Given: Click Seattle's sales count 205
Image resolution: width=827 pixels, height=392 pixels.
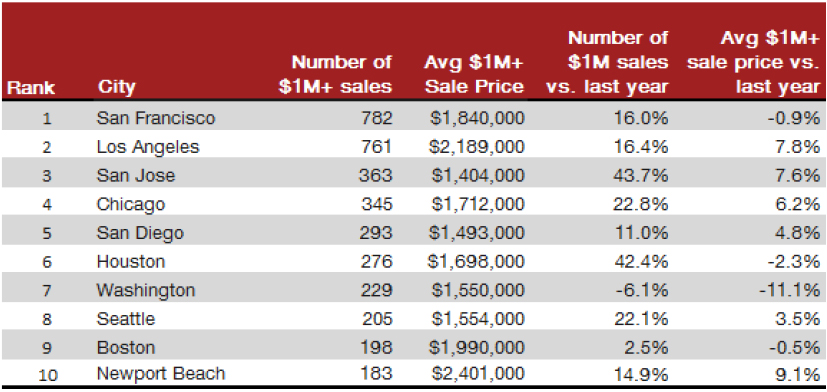Looking at the screenshot, I should pos(376,319).
